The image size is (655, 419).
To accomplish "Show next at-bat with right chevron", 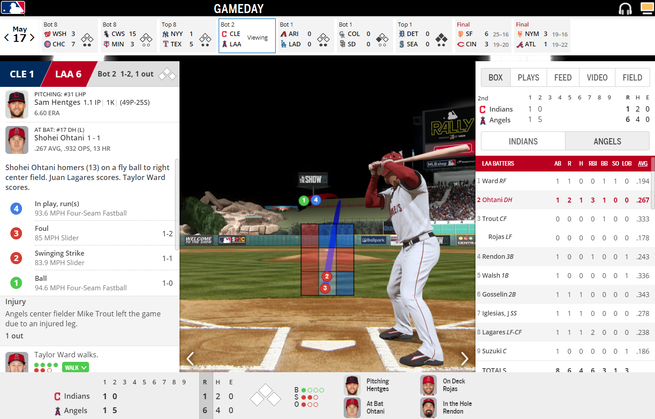I will (464, 358).
